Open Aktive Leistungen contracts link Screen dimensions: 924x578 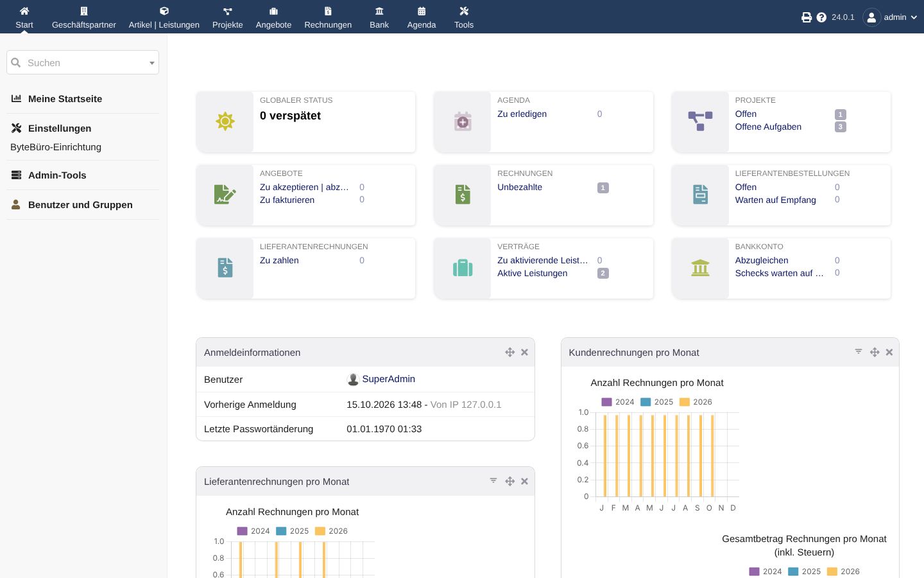(533, 274)
